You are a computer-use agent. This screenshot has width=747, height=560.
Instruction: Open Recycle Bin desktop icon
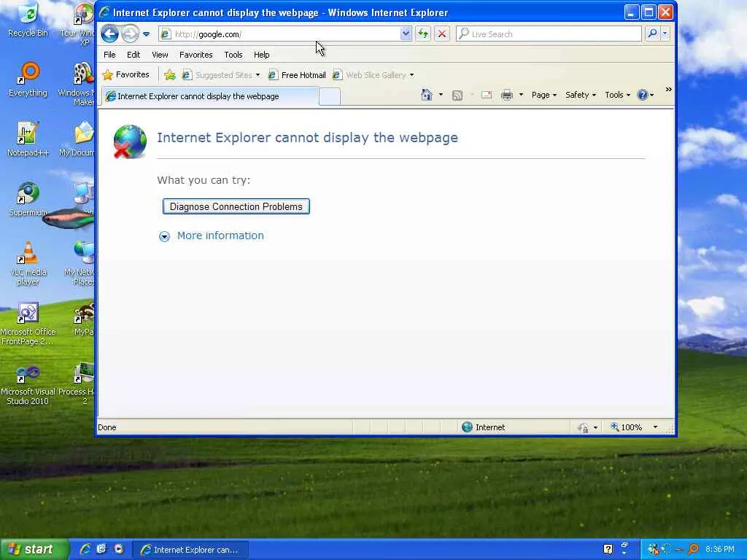tap(28, 21)
